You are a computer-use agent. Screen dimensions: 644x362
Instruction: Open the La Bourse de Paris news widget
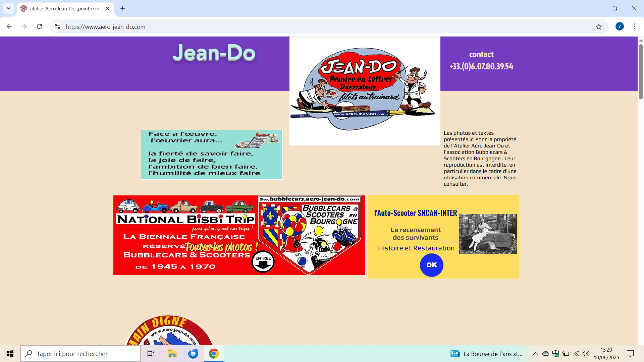[486, 354]
